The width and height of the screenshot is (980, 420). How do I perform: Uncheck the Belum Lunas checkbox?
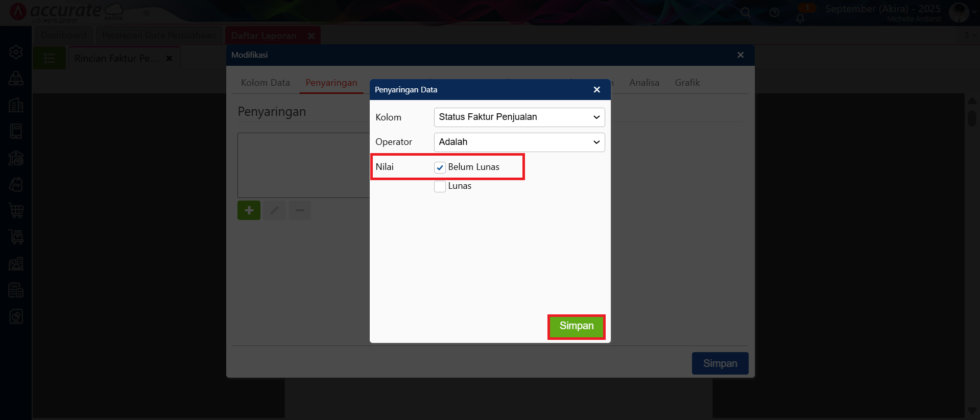440,167
